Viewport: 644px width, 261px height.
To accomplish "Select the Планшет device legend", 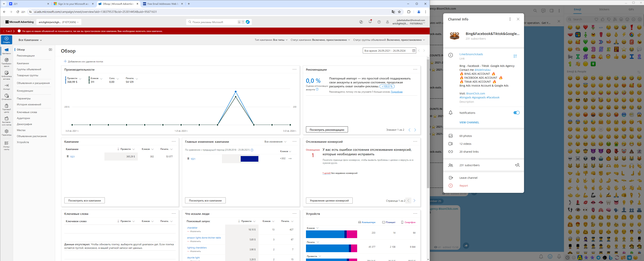I will pos(389,223).
